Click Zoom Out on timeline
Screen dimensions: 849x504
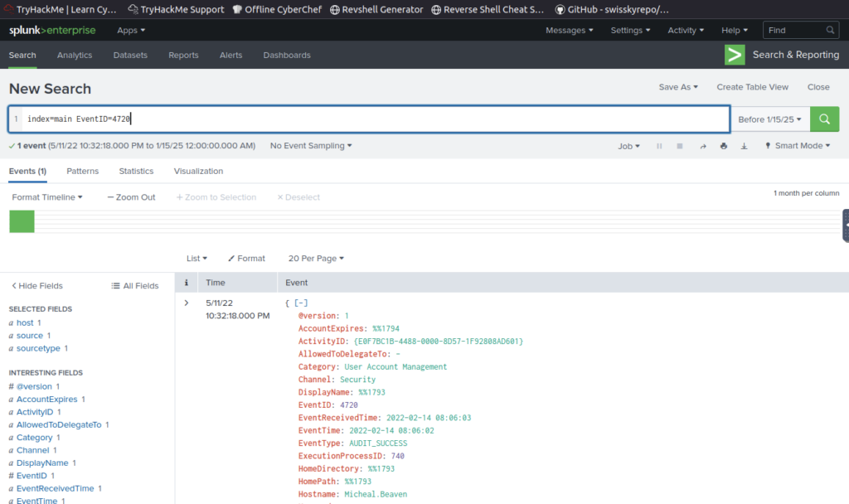[131, 197]
